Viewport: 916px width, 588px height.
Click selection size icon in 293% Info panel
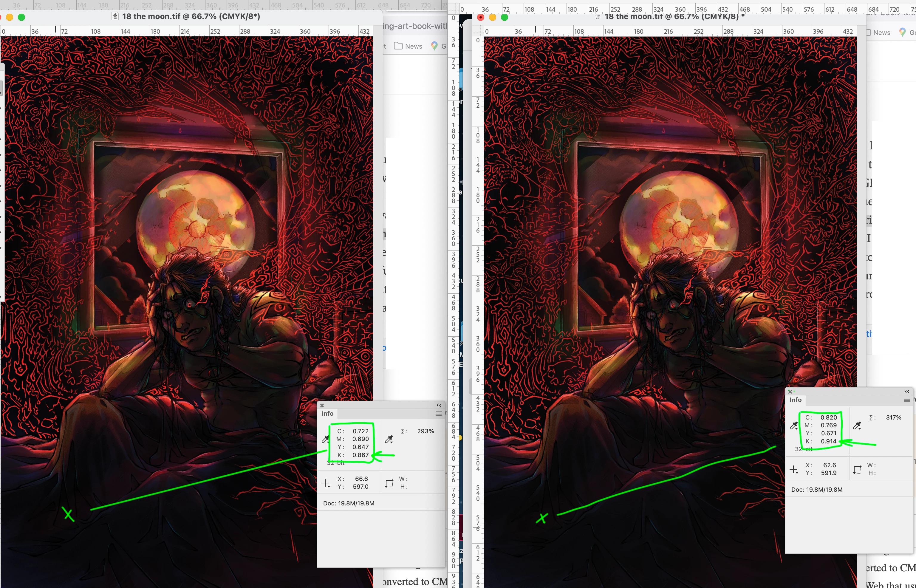pyautogui.click(x=389, y=483)
